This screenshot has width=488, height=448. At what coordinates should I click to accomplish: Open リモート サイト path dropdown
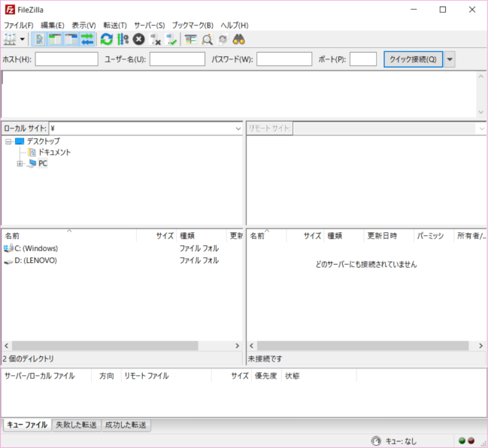click(x=482, y=129)
